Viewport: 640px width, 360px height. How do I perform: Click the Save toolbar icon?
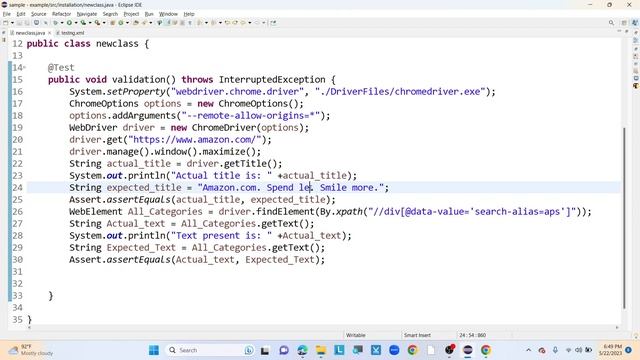tap(19, 23)
